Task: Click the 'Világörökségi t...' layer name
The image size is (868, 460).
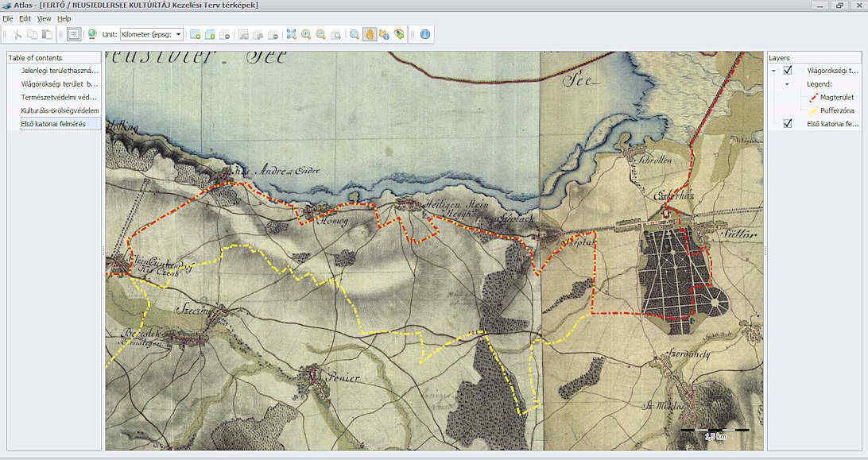Action: point(832,71)
